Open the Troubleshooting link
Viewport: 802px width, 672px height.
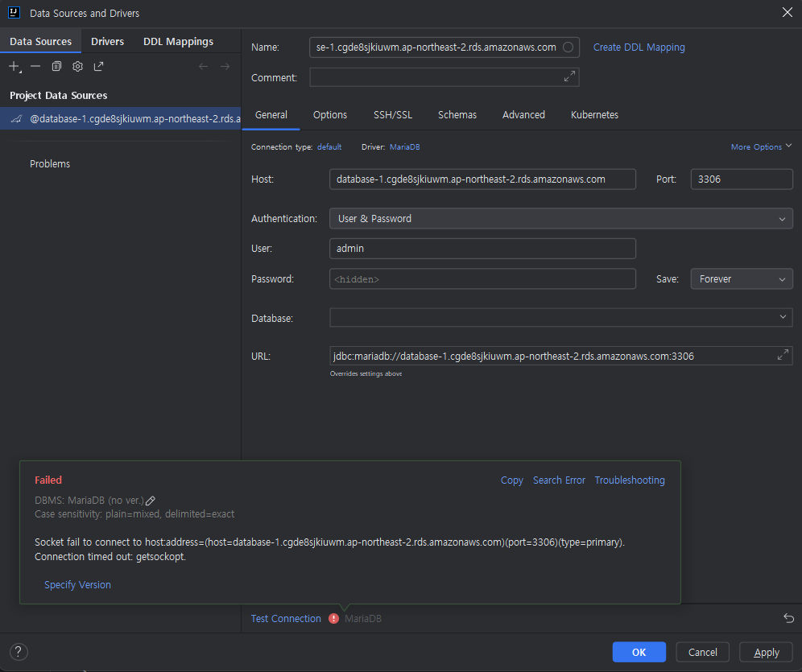click(x=630, y=480)
